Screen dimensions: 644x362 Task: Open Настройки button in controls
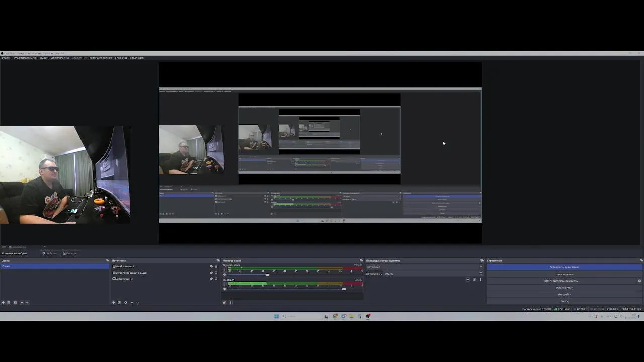(x=565, y=294)
